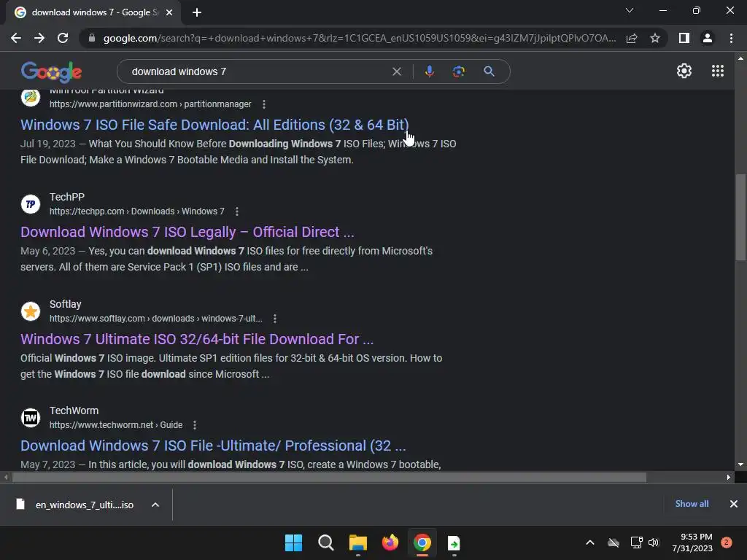
Task: Click the Chrome taskbar icon
Action: [422, 542]
